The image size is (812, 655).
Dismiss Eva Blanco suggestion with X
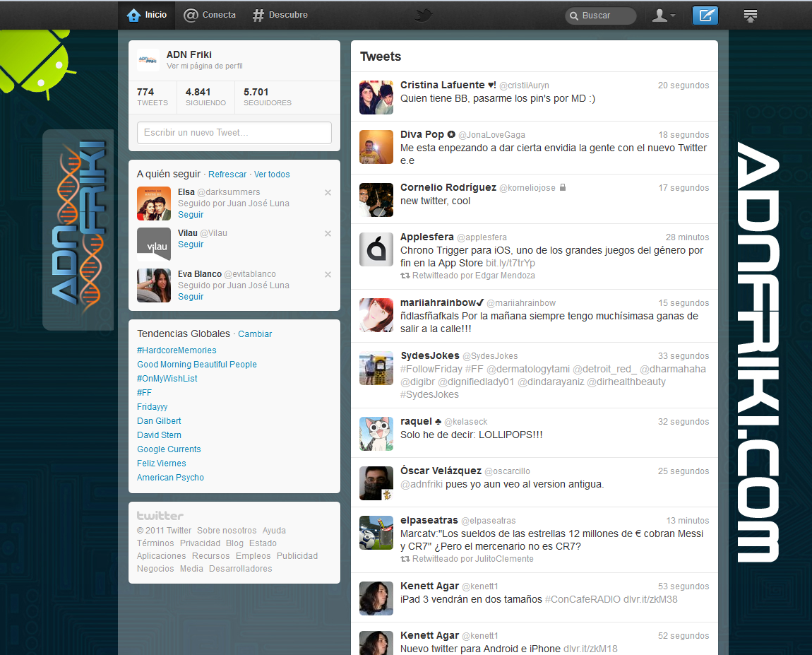(328, 275)
